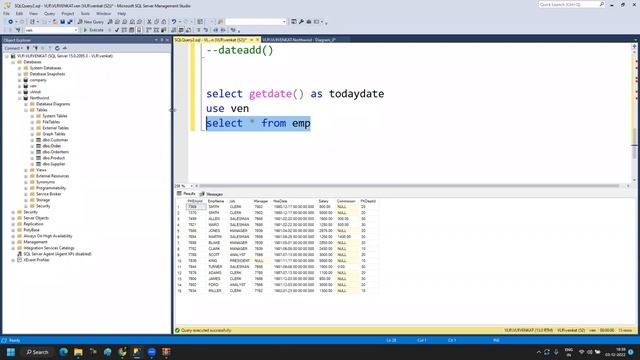Open the Window menu

click(x=103, y=13)
